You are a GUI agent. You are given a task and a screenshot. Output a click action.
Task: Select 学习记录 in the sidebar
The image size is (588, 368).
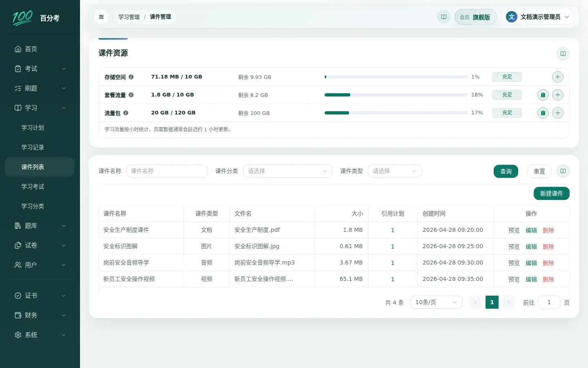point(40,147)
